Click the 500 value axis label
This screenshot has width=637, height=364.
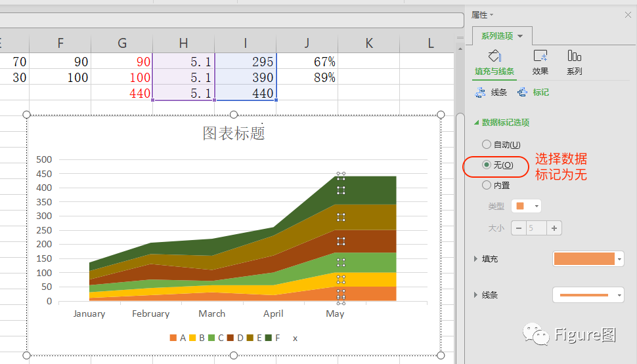pyautogui.click(x=44, y=159)
